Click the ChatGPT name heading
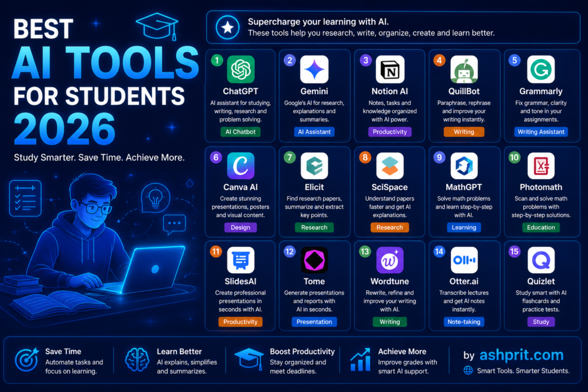The image size is (588, 392). 241,91
